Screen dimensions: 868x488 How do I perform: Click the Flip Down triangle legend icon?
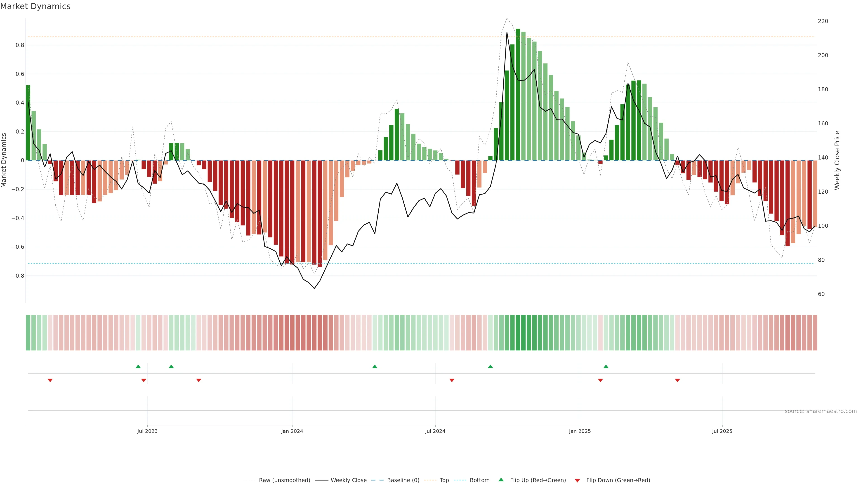577,480
